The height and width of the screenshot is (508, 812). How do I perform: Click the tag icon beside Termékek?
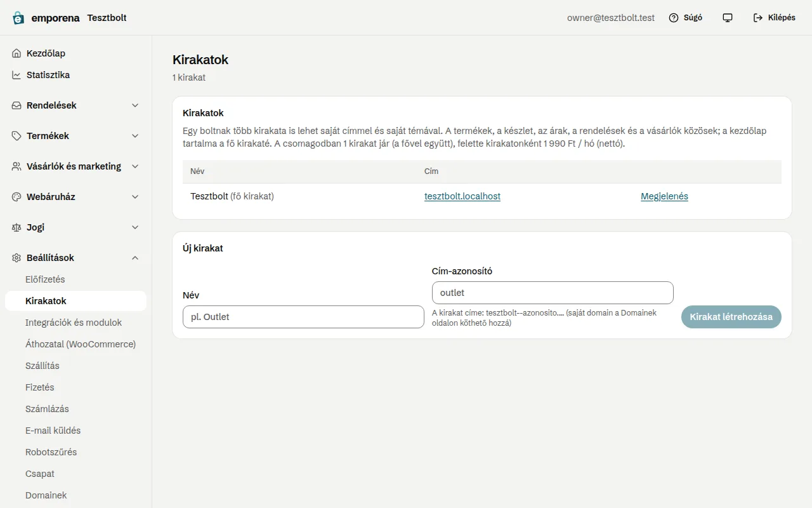pos(16,136)
